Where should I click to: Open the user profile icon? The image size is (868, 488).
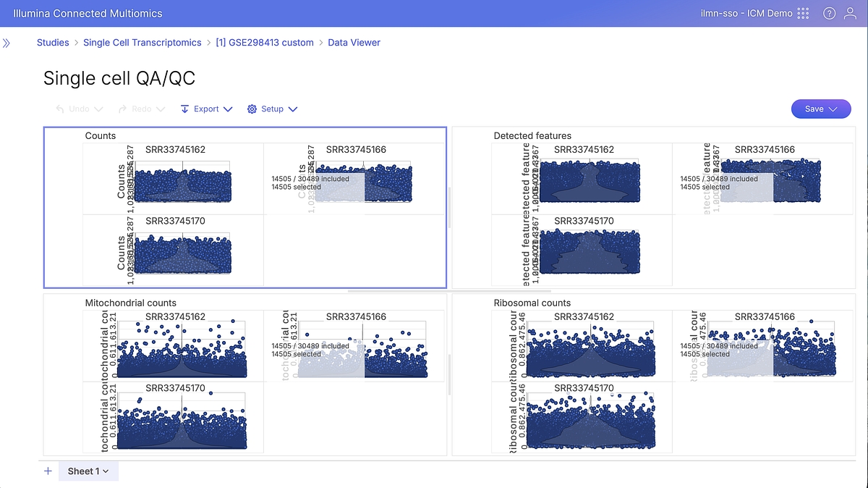[x=851, y=14]
